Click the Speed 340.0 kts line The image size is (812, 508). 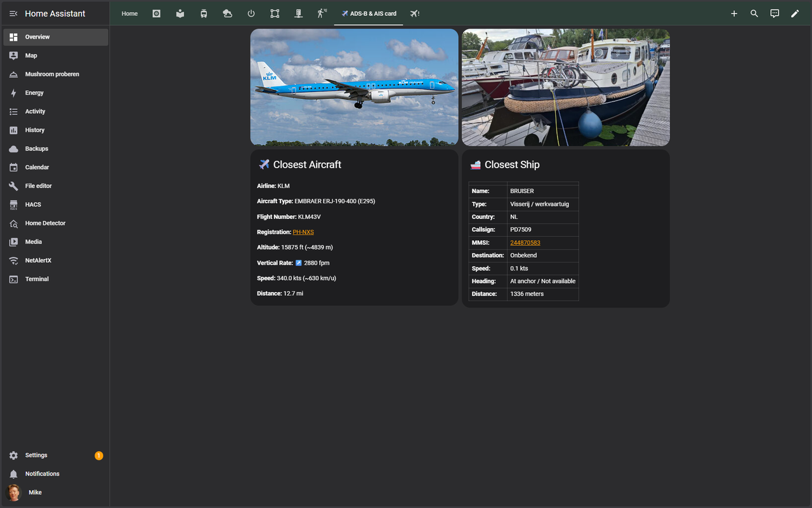coord(297,278)
